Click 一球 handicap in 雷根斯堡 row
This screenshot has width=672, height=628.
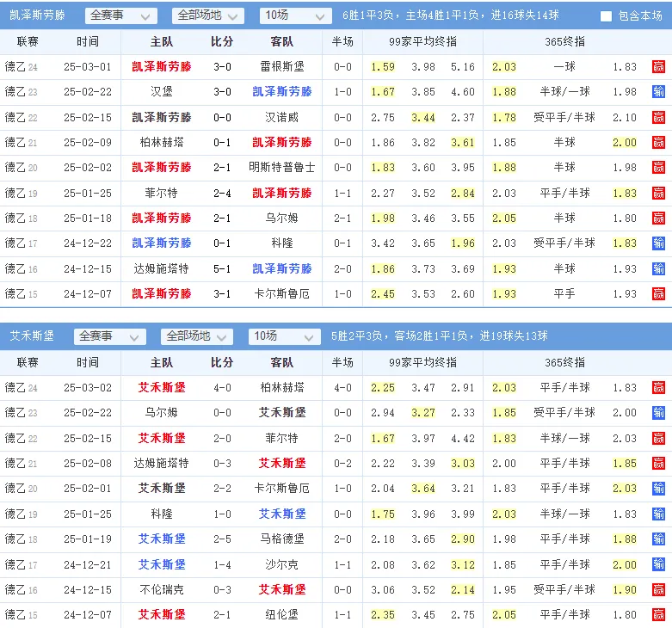[564, 67]
